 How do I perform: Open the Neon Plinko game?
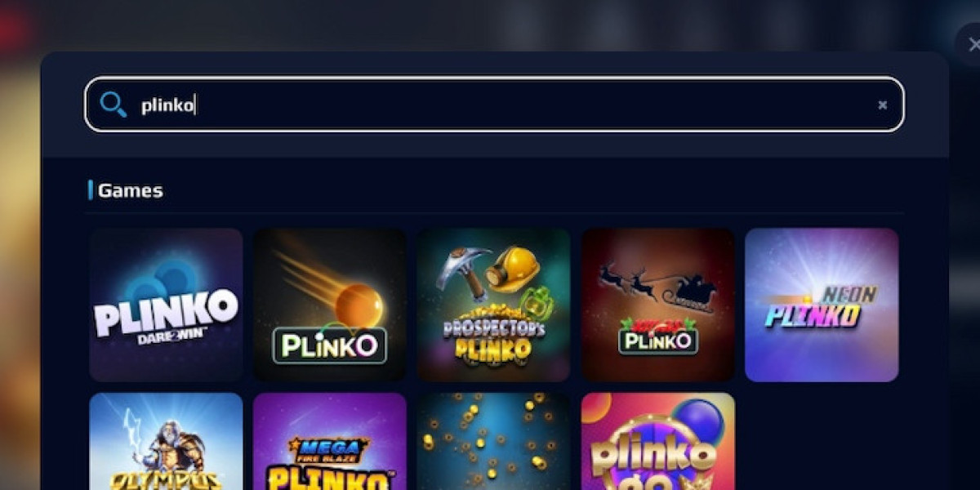click(822, 305)
